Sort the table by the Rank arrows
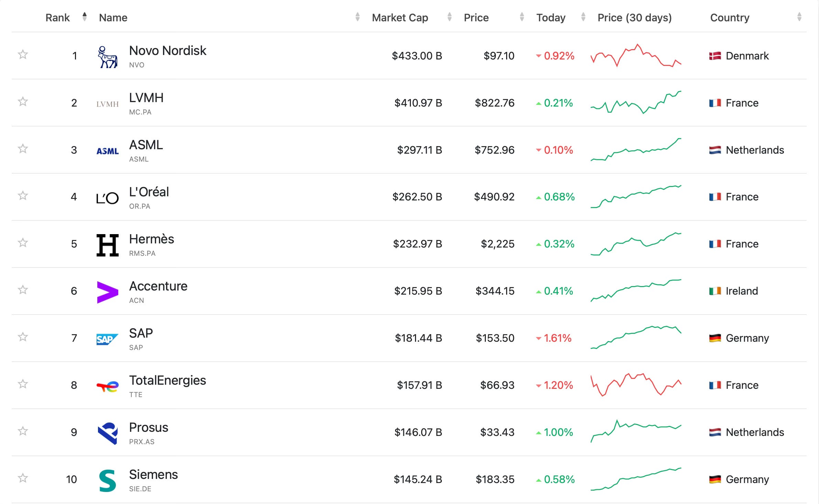 85,17
